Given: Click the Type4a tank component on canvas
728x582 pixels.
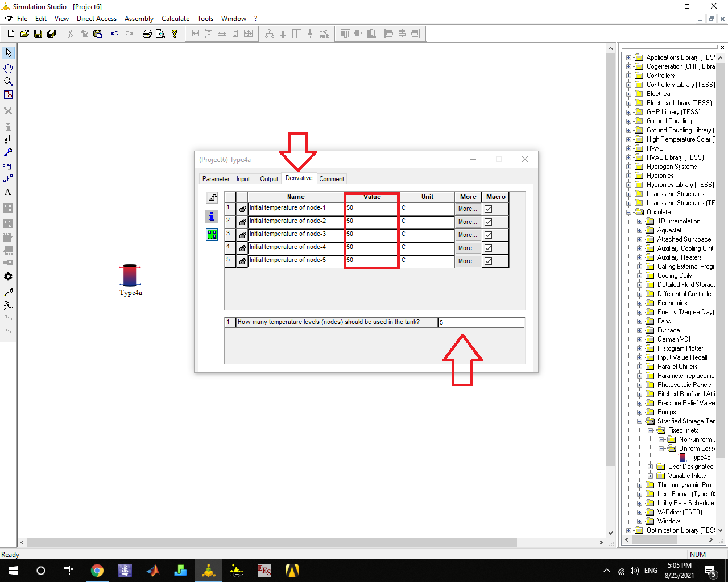Looking at the screenshot, I should coord(130,276).
